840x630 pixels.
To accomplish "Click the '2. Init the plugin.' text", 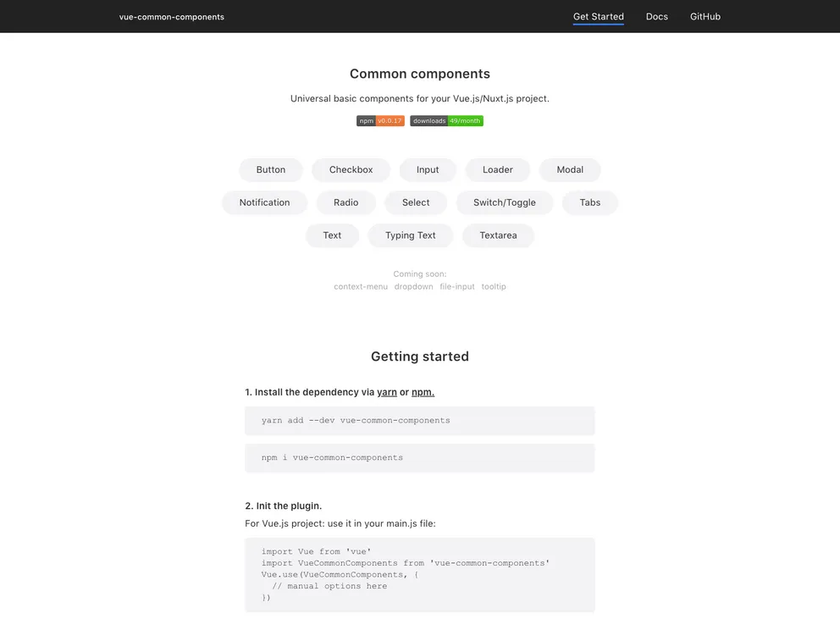I will (284, 506).
